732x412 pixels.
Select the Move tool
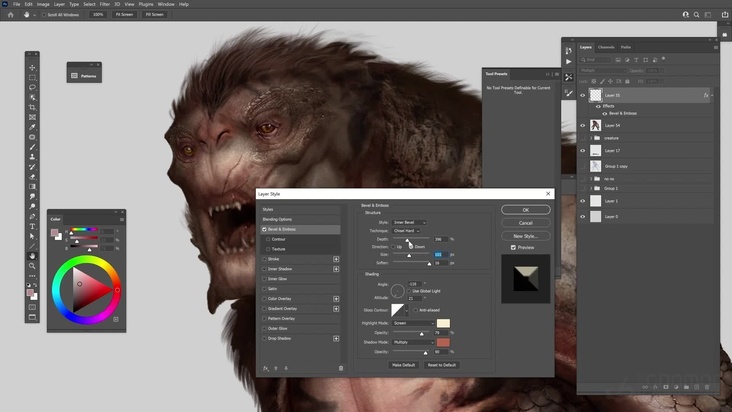[x=32, y=68]
